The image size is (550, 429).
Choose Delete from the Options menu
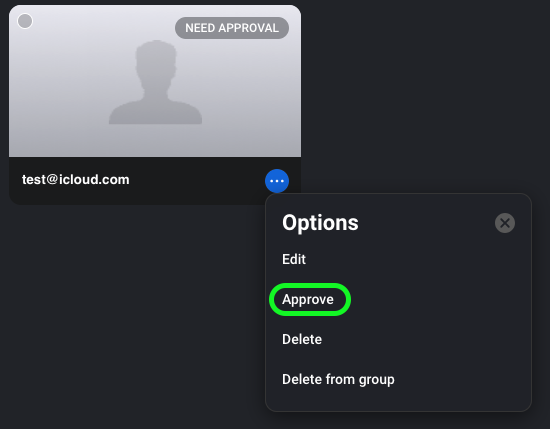coord(302,339)
